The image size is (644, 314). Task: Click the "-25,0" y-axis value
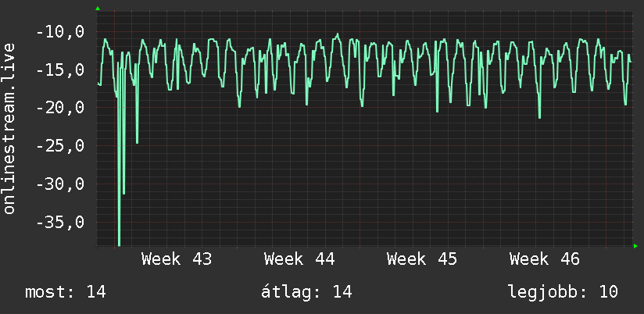tap(60, 147)
